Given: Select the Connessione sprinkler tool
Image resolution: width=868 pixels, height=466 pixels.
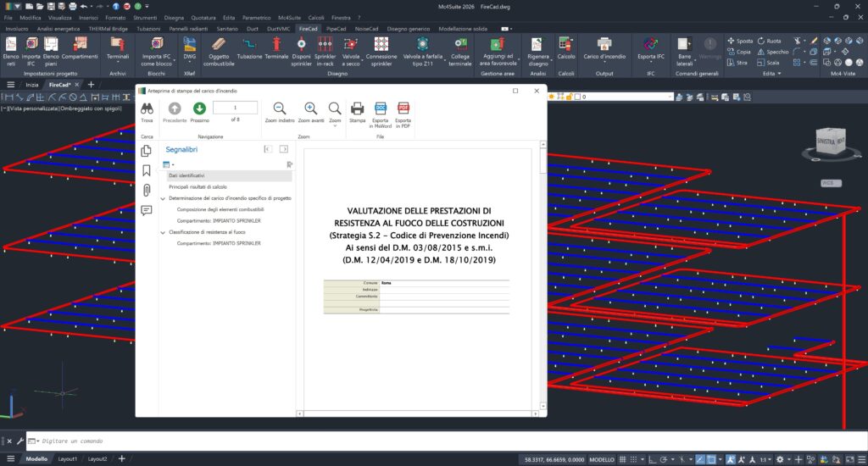Looking at the screenshot, I should coord(381,52).
